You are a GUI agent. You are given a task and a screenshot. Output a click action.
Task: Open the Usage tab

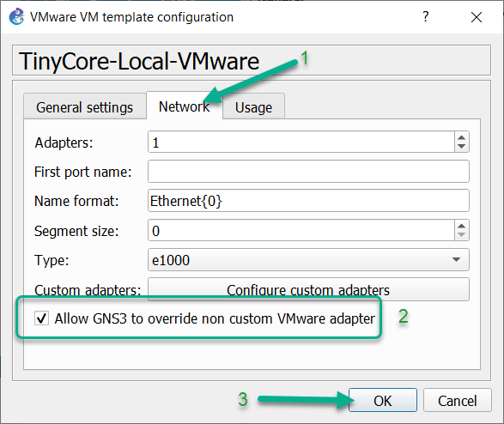point(253,107)
